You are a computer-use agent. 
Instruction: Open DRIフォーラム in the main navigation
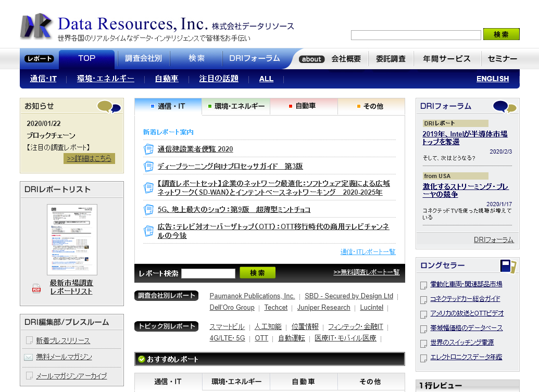pos(255,58)
